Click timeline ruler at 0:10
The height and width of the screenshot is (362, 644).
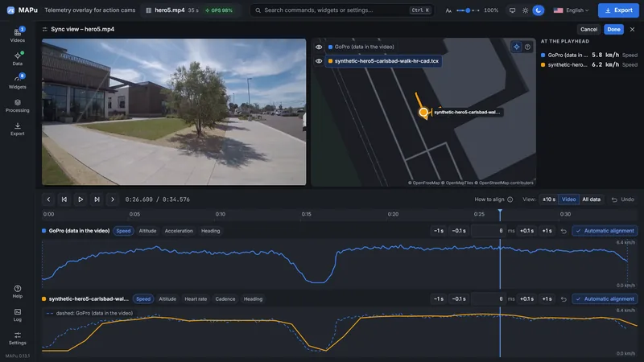(220, 214)
